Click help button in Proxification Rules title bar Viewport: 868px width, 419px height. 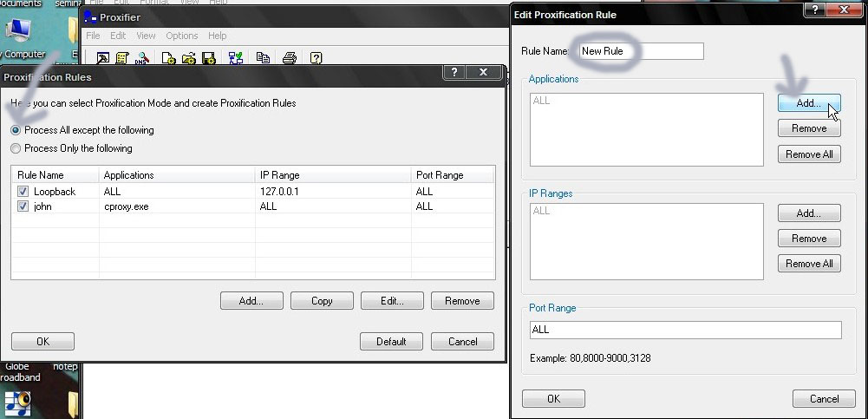coord(454,72)
